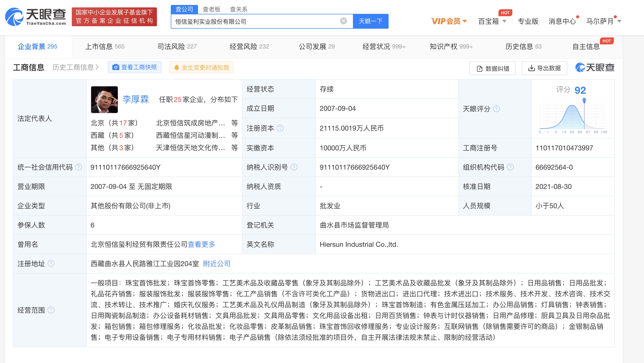The height and width of the screenshot is (363, 644).
Task: Open the VIP会员 dropdown
Action: pyautogui.click(x=449, y=21)
